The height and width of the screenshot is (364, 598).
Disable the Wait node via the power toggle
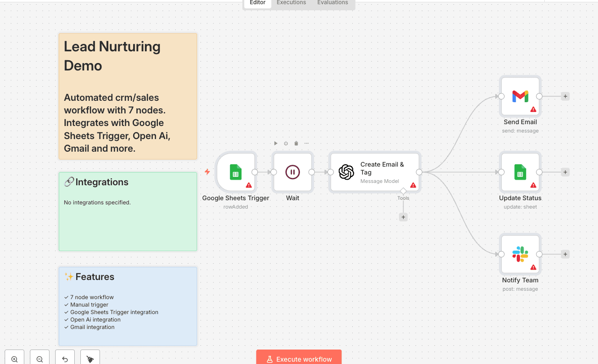pos(285,143)
